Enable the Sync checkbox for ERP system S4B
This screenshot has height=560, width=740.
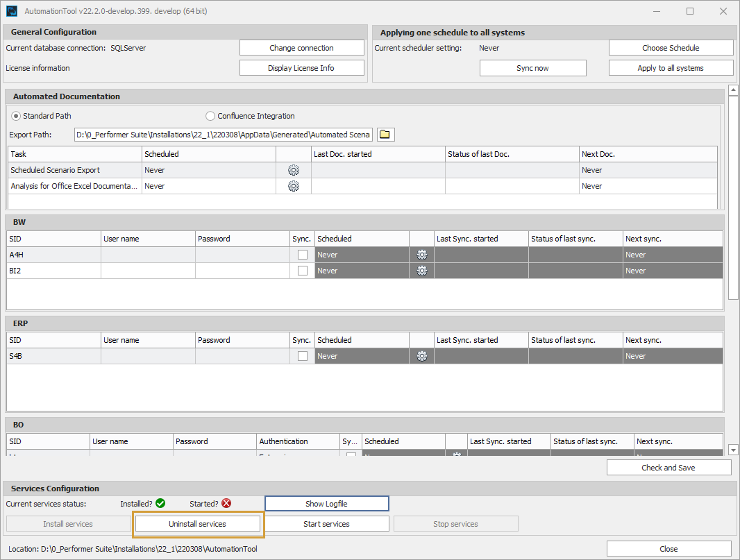click(301, 355)
